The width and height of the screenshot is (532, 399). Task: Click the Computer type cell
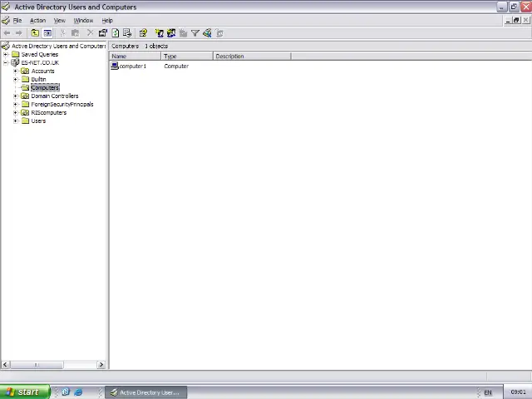tap(176, 66)
